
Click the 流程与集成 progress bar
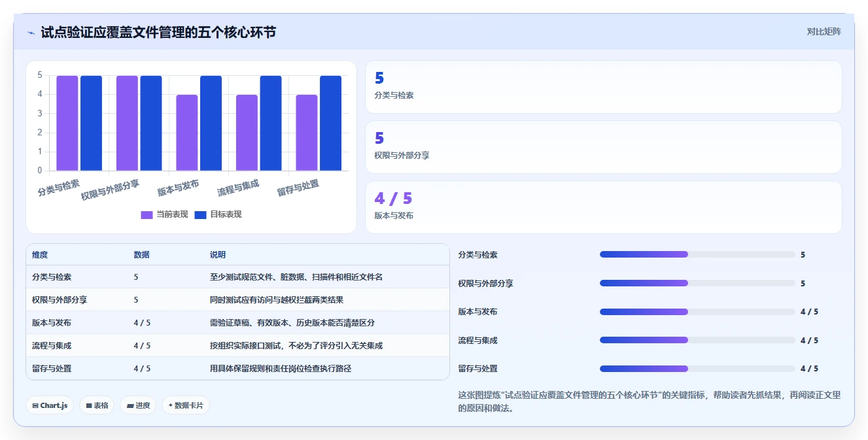697,340
